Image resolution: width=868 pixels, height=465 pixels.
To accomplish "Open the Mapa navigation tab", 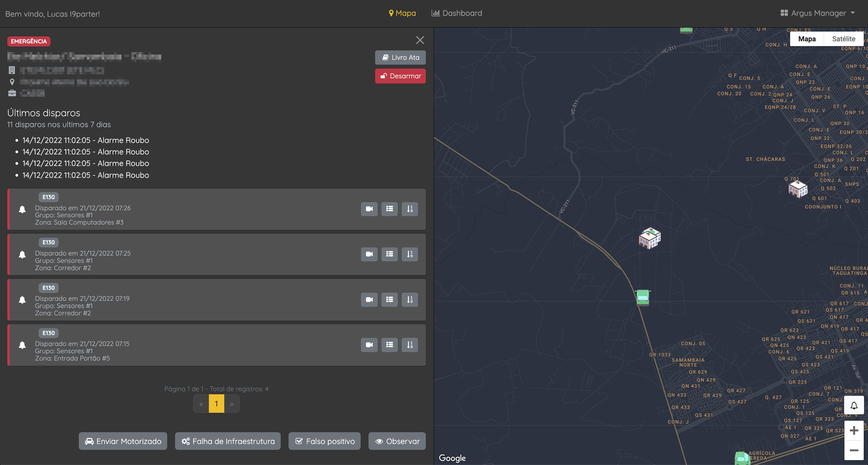I will pos(402,13).
